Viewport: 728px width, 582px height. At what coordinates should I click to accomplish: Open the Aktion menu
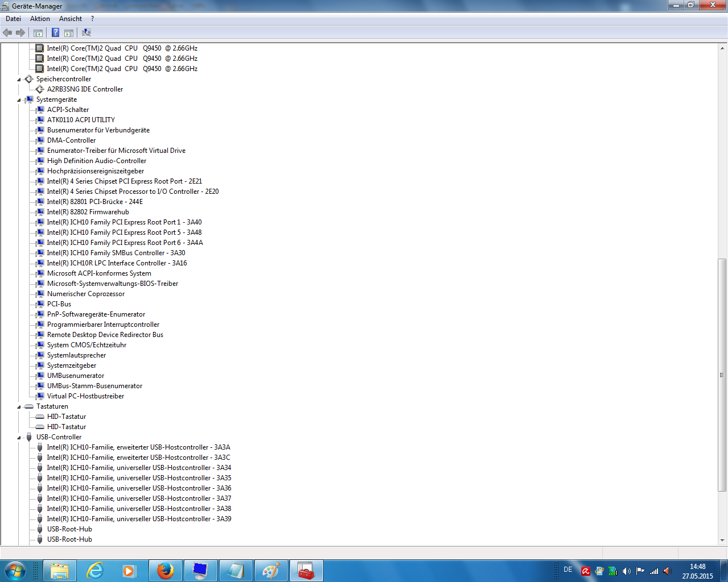[40, 19]
